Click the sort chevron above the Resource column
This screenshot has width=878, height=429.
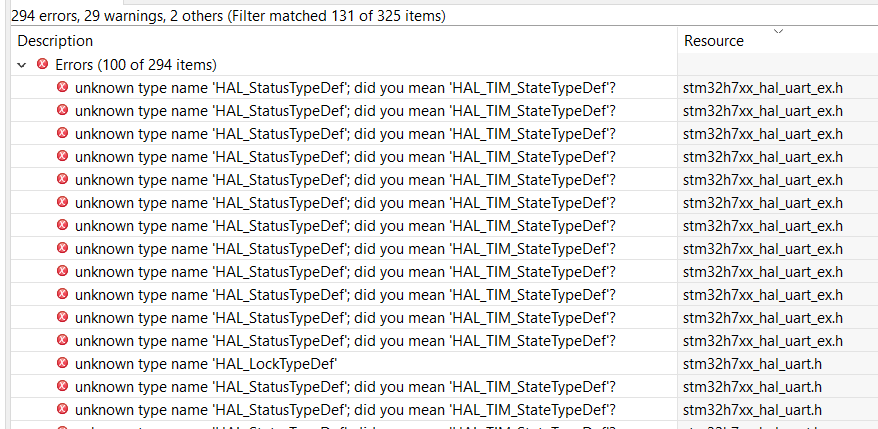(778, 32)
